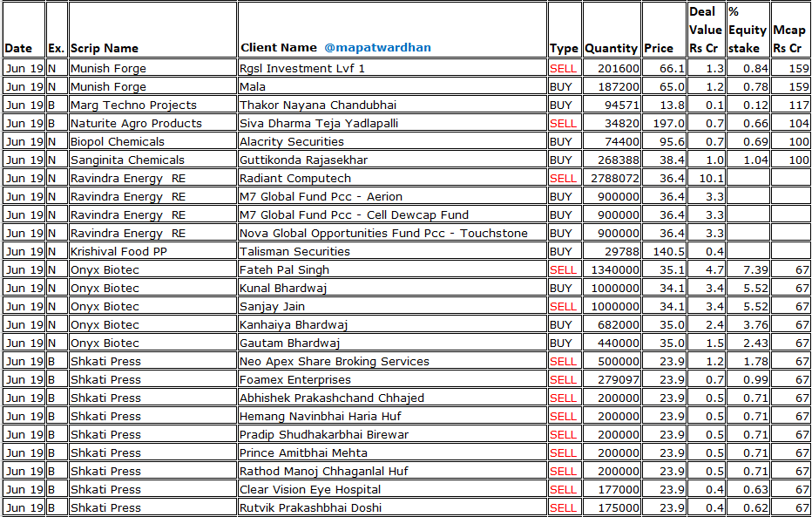
Task: Click quantity 177000
Action: 619,490
